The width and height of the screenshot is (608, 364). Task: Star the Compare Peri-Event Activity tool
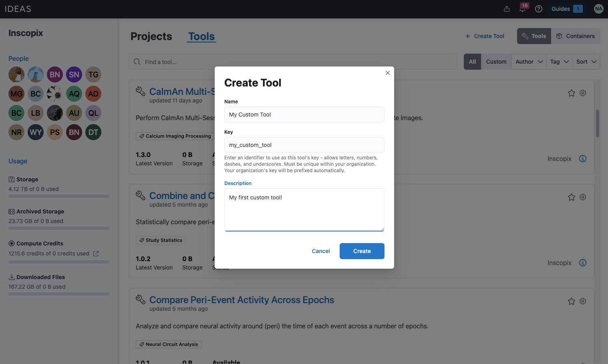point(572,301)
